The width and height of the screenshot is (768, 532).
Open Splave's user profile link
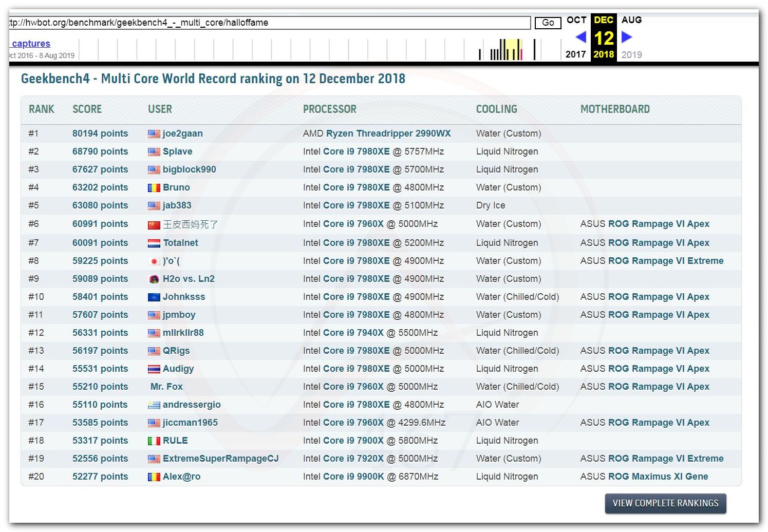coord(177,151)
